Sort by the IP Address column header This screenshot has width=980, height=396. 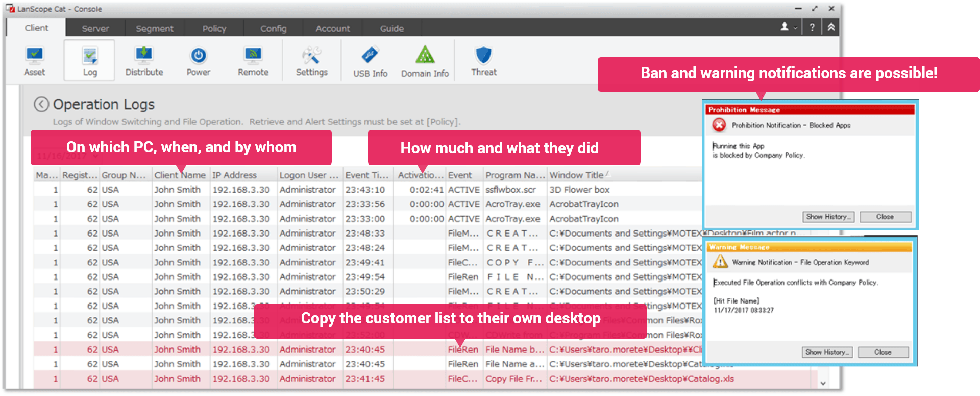point(234,175)
